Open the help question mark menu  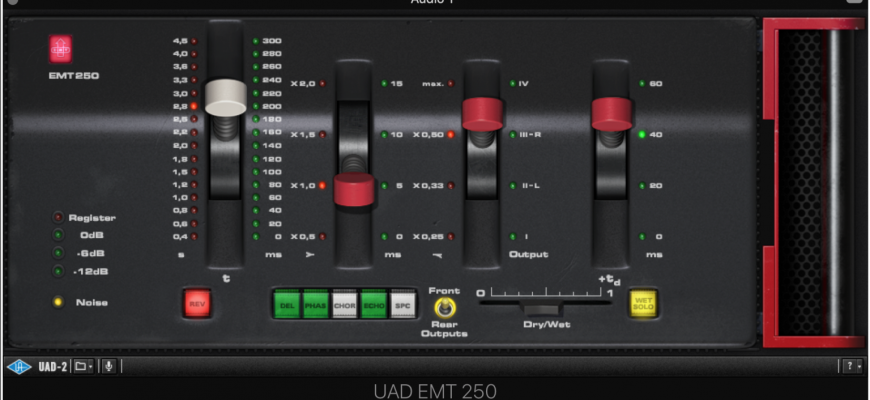pos(849,366)
